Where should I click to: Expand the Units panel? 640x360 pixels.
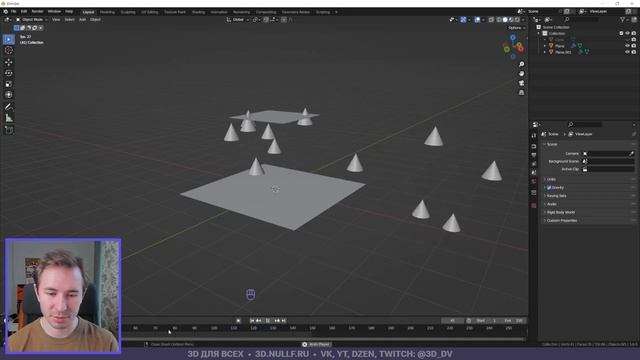tap(551, 180)
